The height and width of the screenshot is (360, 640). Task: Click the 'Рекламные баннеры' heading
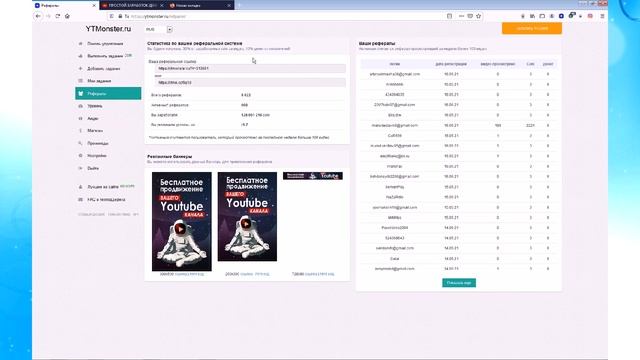tap(169, 156)
